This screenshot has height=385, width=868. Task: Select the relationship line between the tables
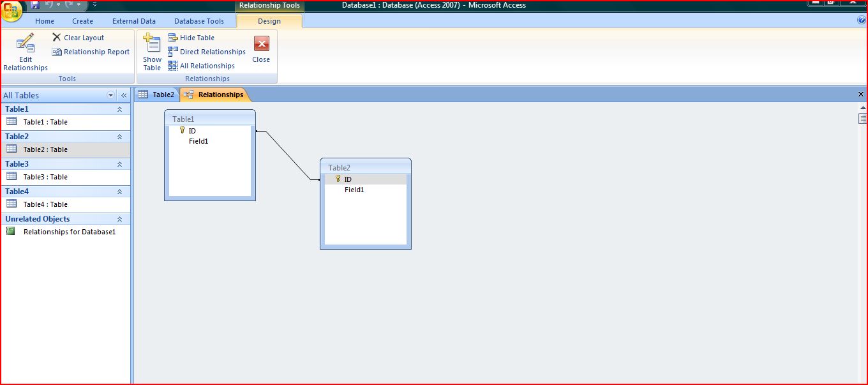(x=288, y=156)
